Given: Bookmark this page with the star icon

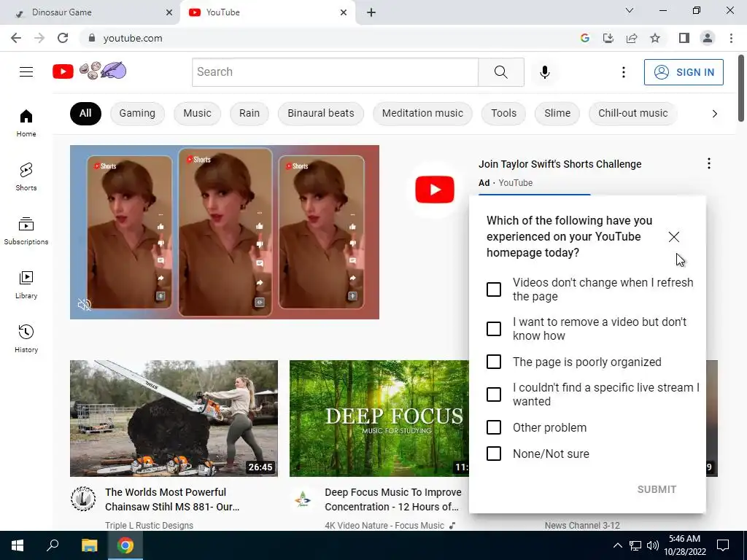Looking at the screenshot, I should click(655, 38).
